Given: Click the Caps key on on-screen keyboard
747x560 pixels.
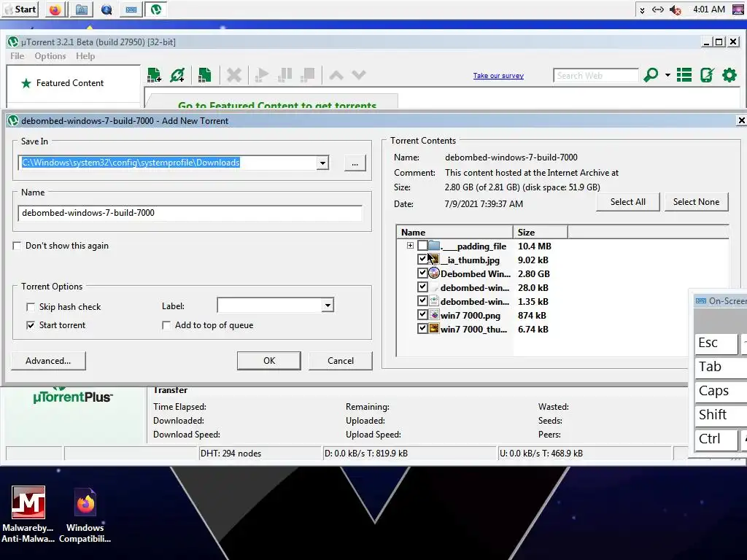Looking at the screenshot, I should tap(721, 391).
